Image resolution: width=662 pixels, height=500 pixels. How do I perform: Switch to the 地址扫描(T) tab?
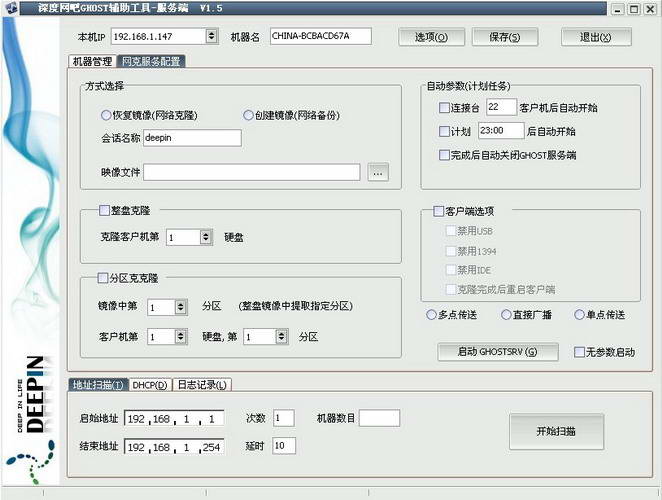click(x=98, y=385)
